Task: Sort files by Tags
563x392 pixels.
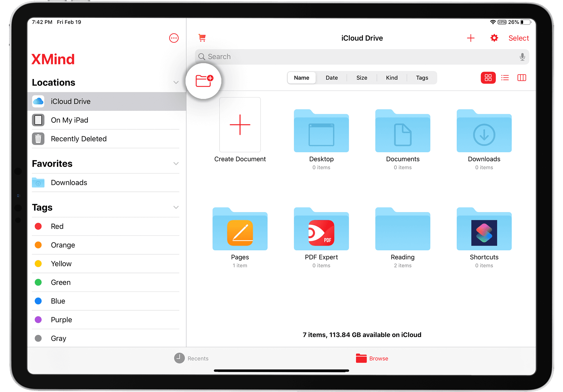Action: coord(422,78)
